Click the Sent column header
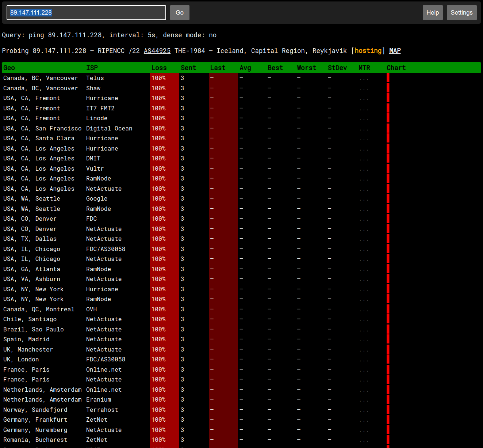Image resolution: width=483 pixels, height=448 pixels. click(x=188, y=68)
